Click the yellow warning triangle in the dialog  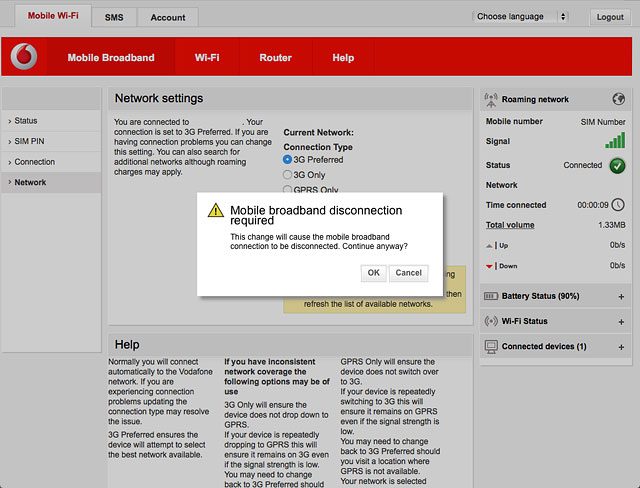click(x=216, y=211)
